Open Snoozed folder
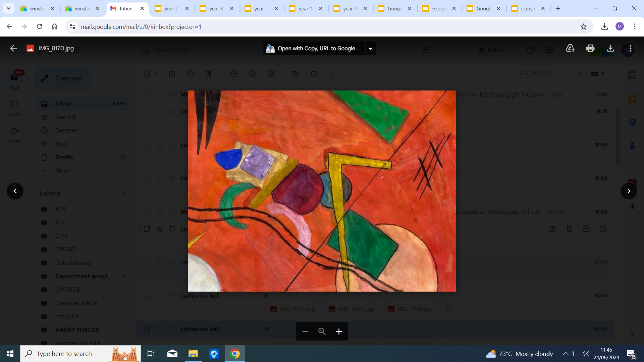This screenshot has width=644, height=362. (67, 130)
